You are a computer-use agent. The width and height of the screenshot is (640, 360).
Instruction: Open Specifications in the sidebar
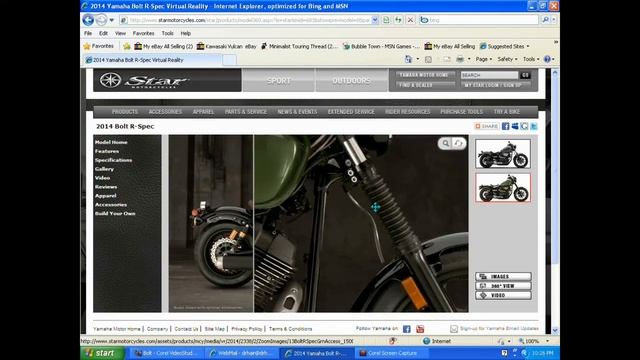[113, 160]
